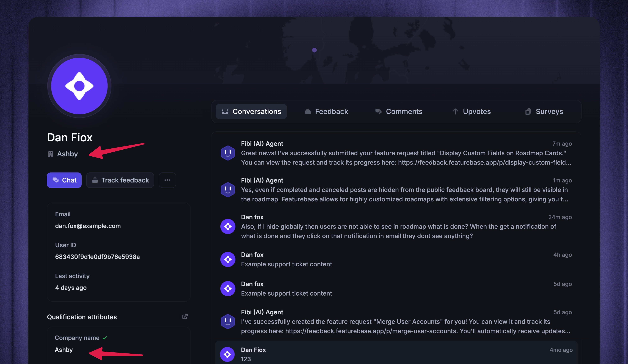The width and height of the screenshot is (628, 364).
Task: Click the Fibi avatar on the 7m ago conversation
Action: click(x=228, y=153)
